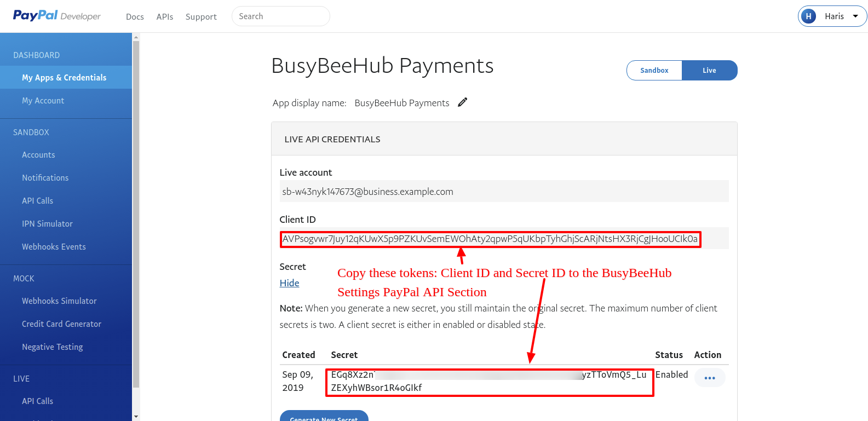
Task: Select the Client ID value text
Action: coord(490,239)
